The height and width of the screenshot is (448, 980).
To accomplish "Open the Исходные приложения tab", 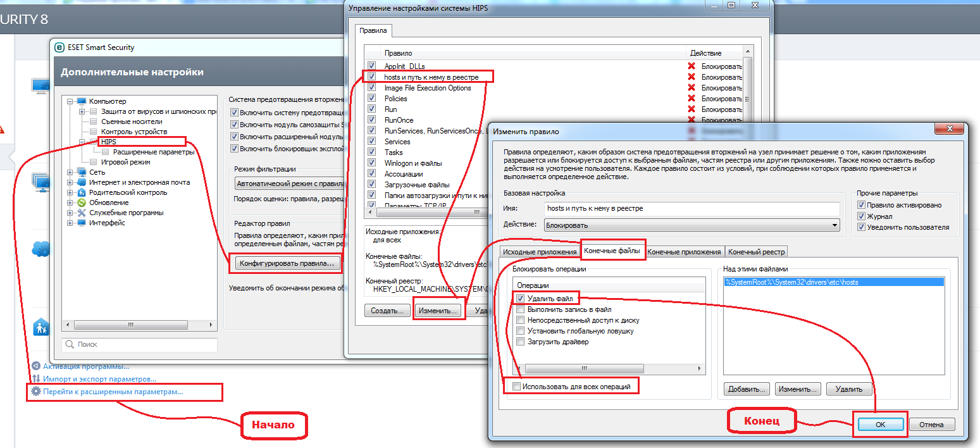I will click(x=540, y=252).
